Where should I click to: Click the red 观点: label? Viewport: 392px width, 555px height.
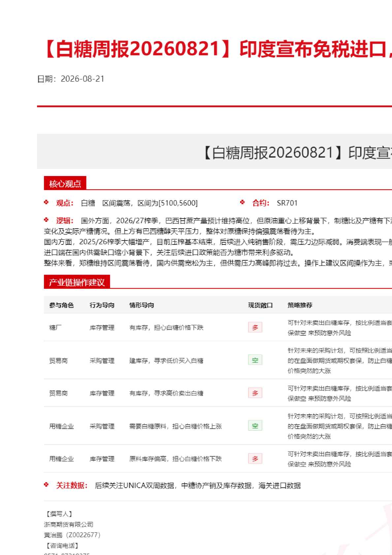(65, 203)
